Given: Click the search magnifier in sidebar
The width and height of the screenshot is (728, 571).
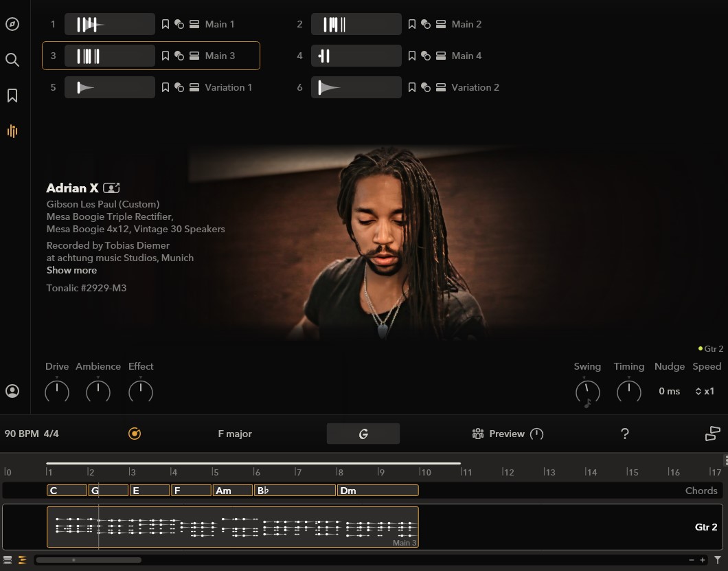Looking at the screenshot, I should point(12,60).
